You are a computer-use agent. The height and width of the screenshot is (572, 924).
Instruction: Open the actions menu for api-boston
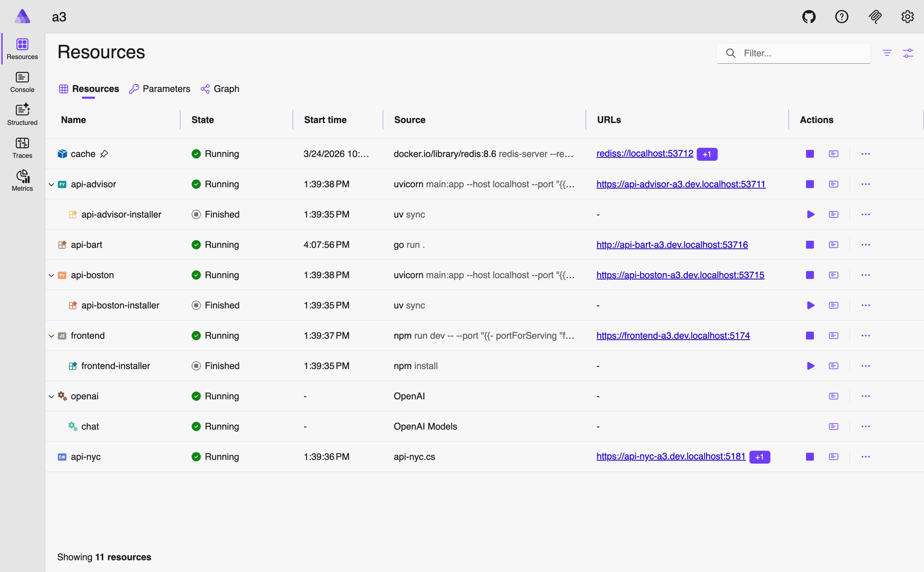tap(866, 275)
